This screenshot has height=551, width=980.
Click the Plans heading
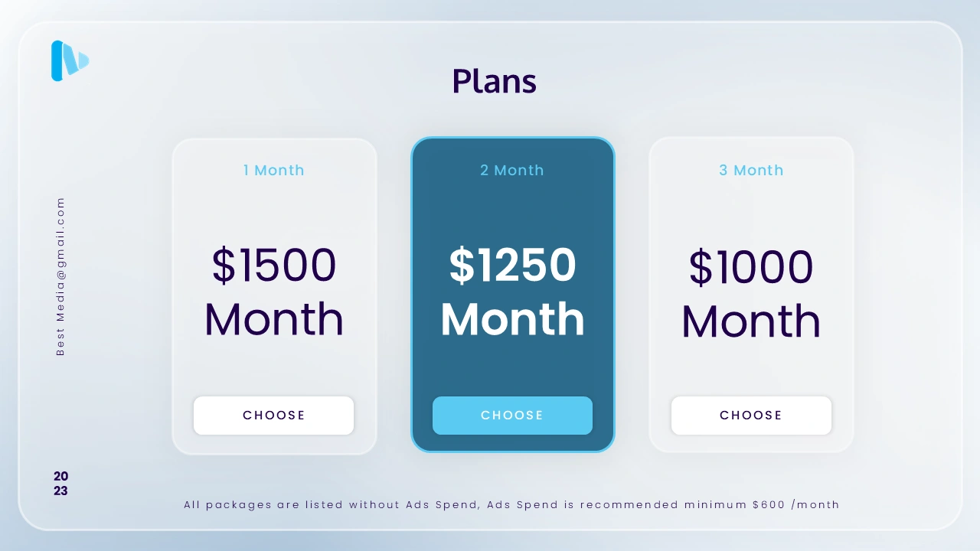[x=494, y=81]
